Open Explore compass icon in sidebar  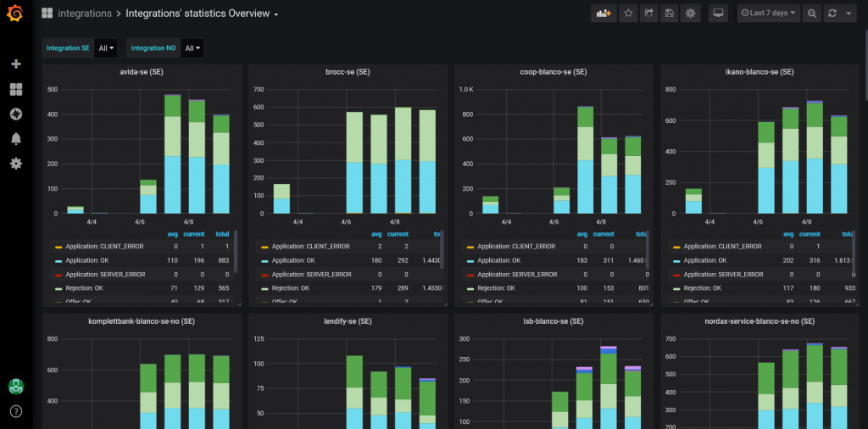[15, 114]
